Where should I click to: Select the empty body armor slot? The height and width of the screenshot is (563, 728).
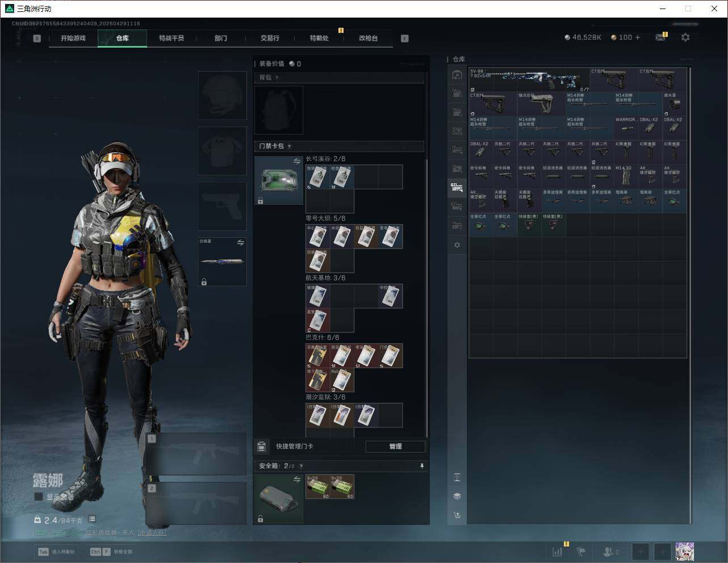pos(223,150)
